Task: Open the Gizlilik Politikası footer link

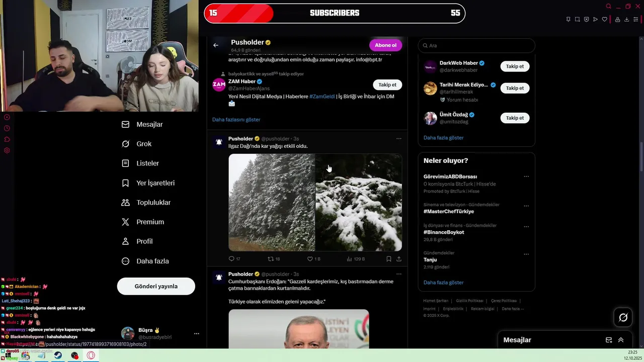Action: pos(469,301)
